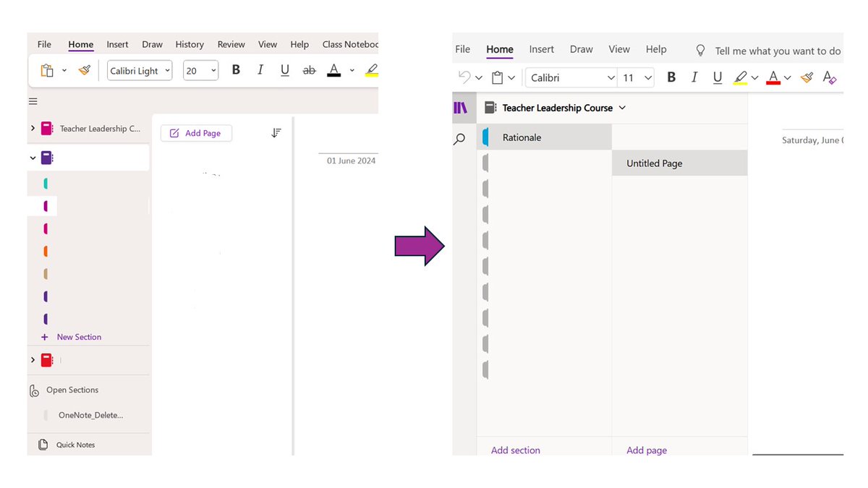Collapse the purple notebook chevron in left window

click(x=33, y=157)
